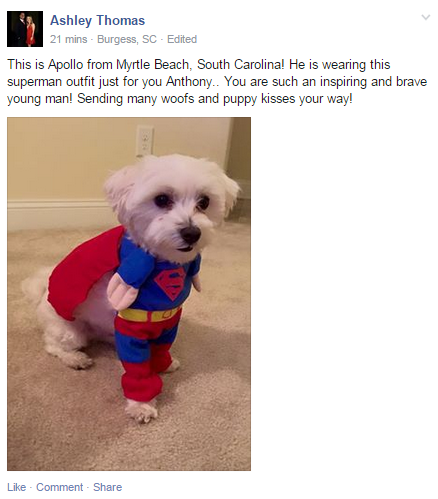This screenshot has width=438, height=499.
Task: Share Ashley Thomas's post
Action: 107,487
